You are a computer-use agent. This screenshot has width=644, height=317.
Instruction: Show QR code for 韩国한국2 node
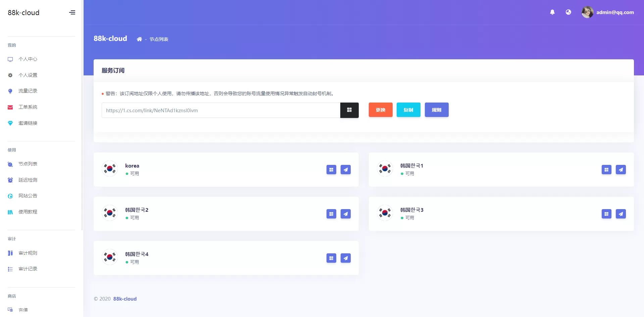click(331, 214)
